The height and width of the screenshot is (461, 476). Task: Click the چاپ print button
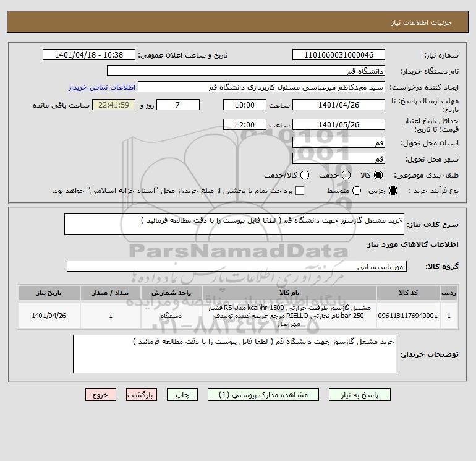tap(182, 394)
